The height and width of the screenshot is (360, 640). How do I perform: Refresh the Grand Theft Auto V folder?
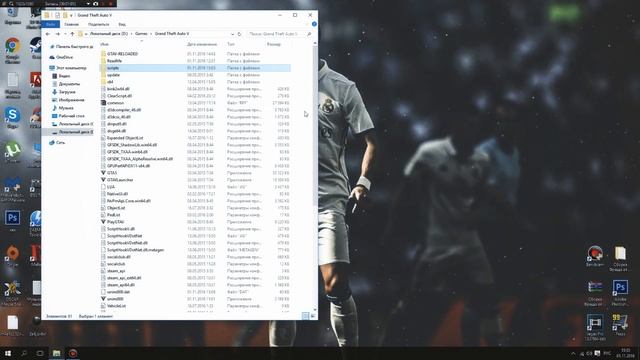tap(239, 34)
